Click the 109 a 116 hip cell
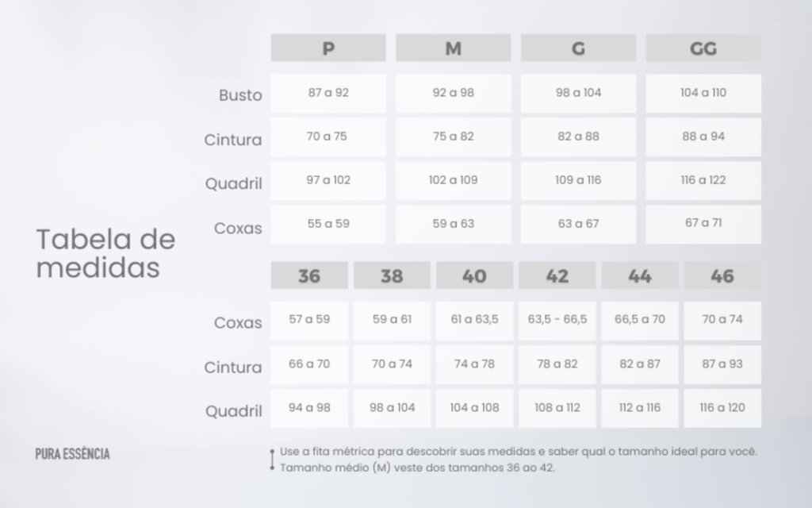This screenshot has height=508, width=812. pyautogui.click(x=578, y=180)
